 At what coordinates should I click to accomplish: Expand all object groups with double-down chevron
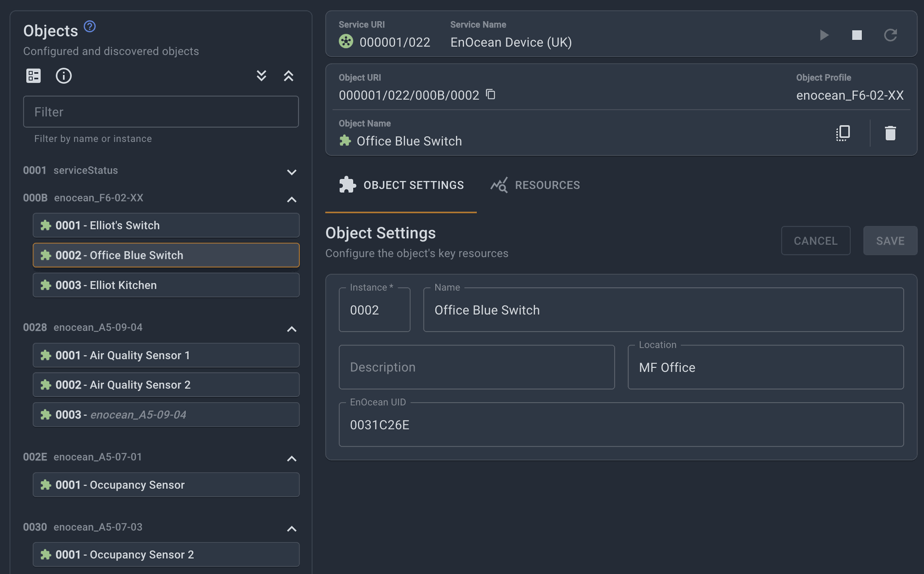(x=261, y=76)
